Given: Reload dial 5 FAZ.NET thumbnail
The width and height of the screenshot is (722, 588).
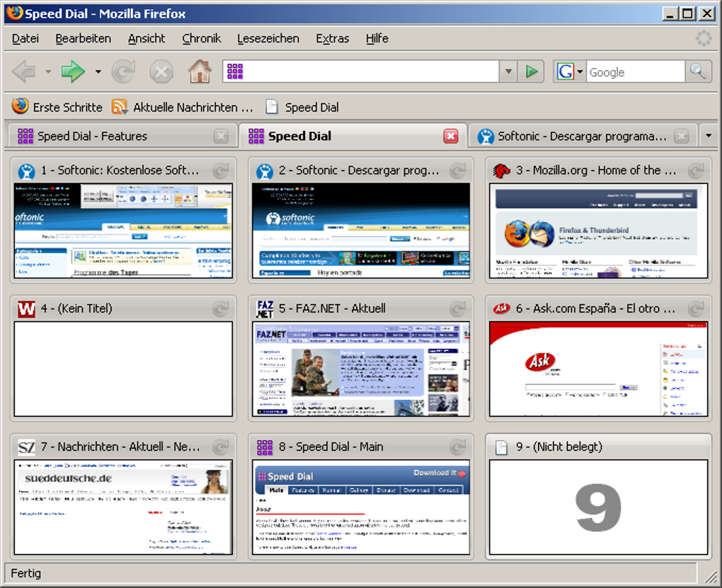Looking at the screenshot, I should tap(458, 309).
